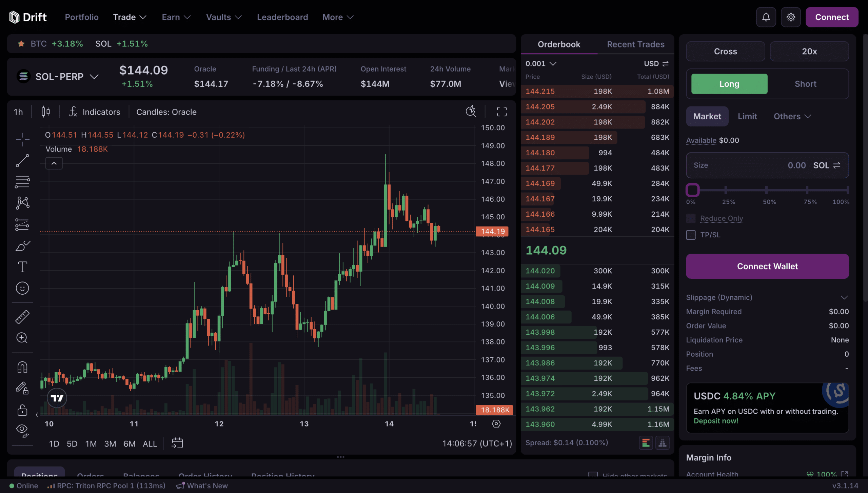Click the Connect Wallet button
The image size is (868, 493).
[x=767, y=266]
